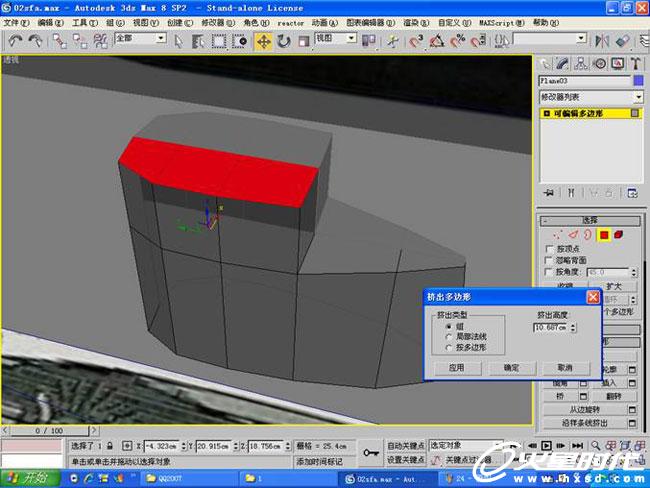
Task: Activate the Select and Rotate tool
Action: [284, 41]
